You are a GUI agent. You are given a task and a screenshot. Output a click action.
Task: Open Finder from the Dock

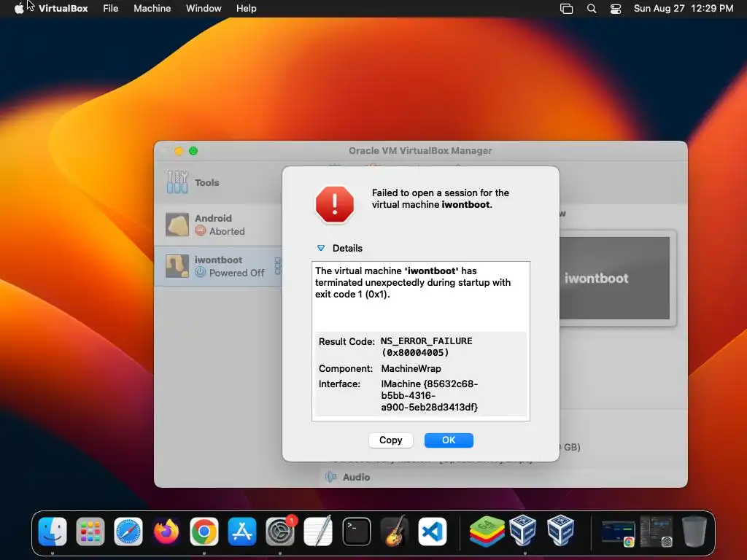coord(53,531)
